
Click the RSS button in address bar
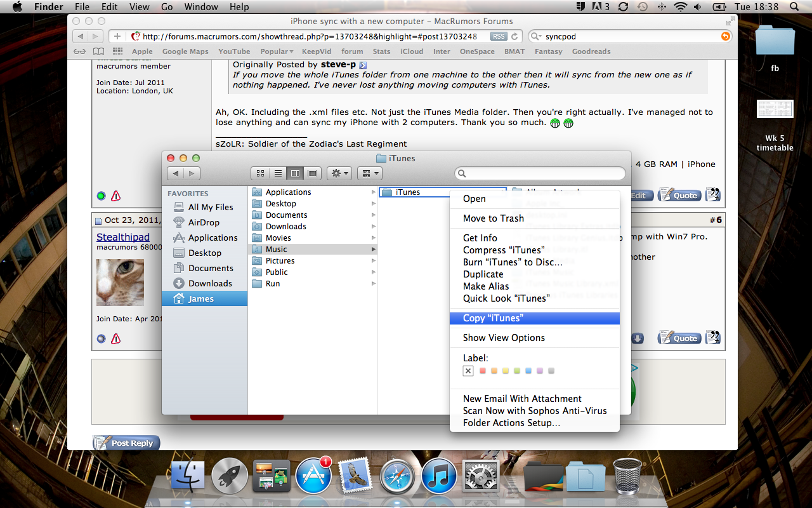tap(499, 36)
